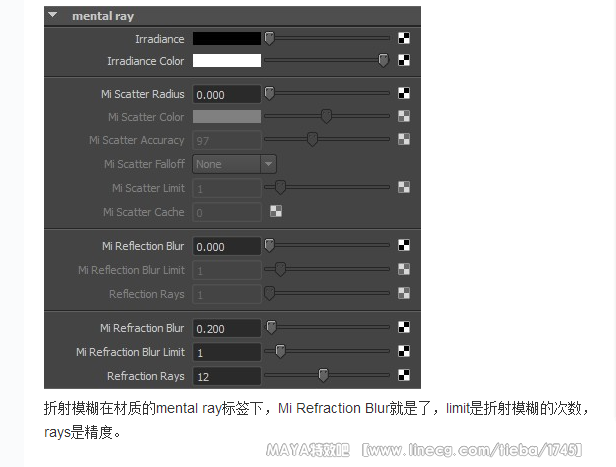Image resolution: width=616 pixels, height=467 pixels.
Task: Click the Mi Scatter Radius value field
Action: (227, 94)
